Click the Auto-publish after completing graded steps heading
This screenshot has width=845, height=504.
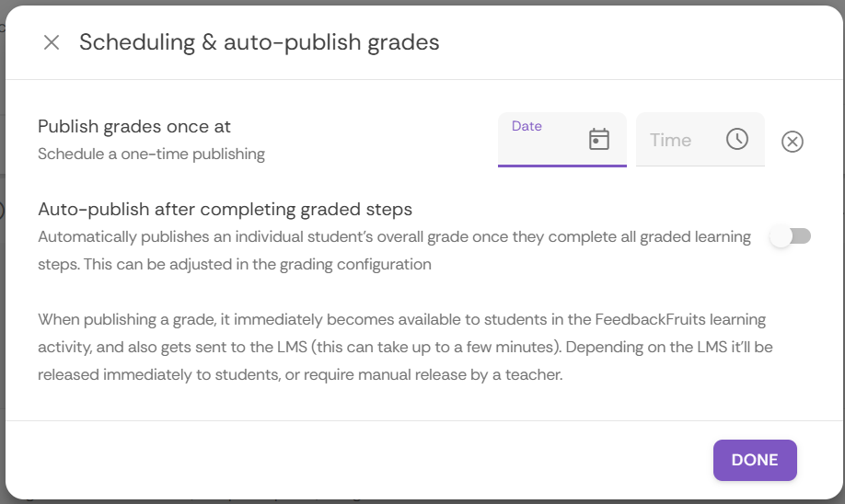[225, 209]
